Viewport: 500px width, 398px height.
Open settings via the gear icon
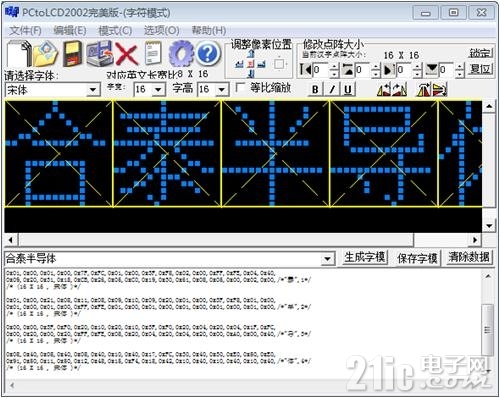click(181, 53)
